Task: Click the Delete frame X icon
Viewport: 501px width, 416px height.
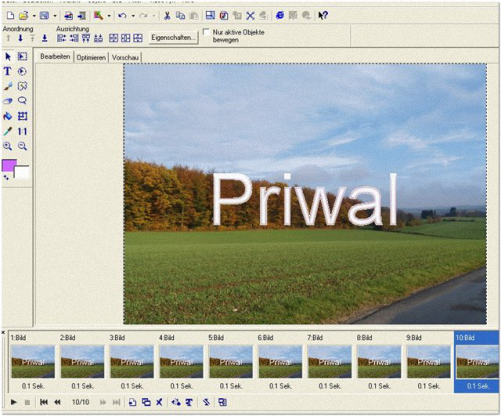Action: click(x=159, y=402)
